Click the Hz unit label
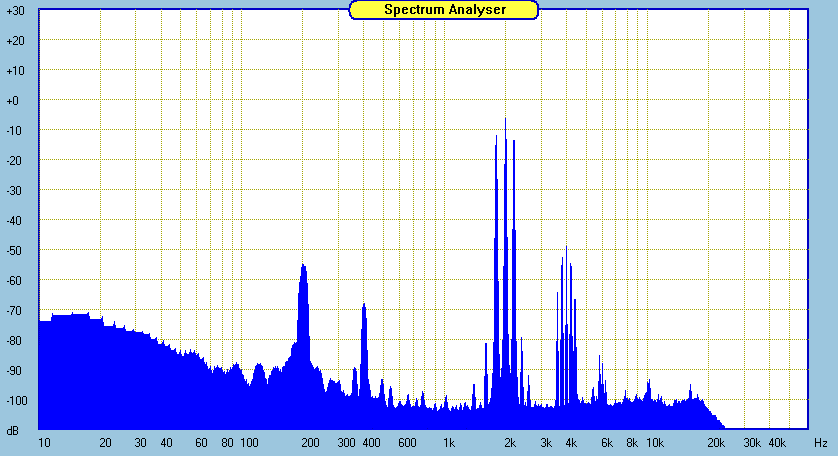 (820, 442)
